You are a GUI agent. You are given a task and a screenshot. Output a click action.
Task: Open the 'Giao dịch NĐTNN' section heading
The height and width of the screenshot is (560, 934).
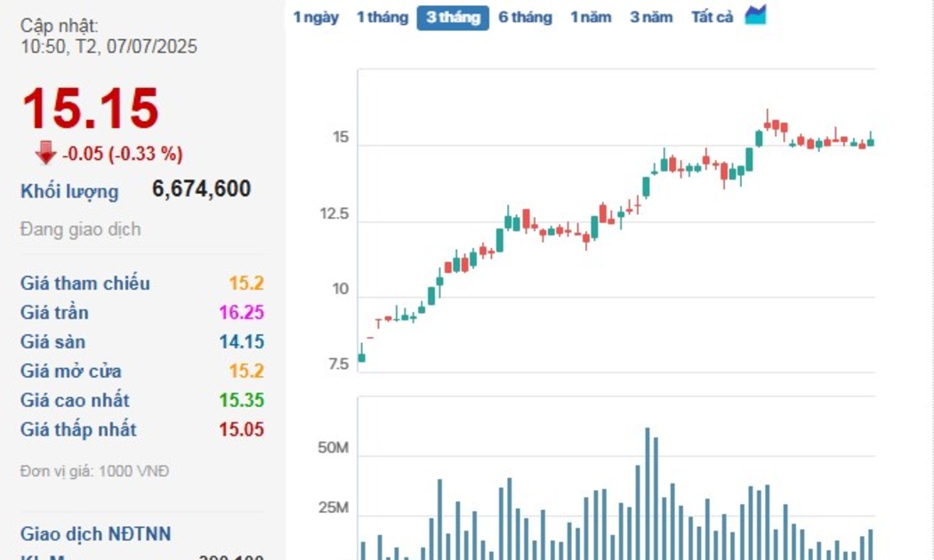click(x=96, y=534)
